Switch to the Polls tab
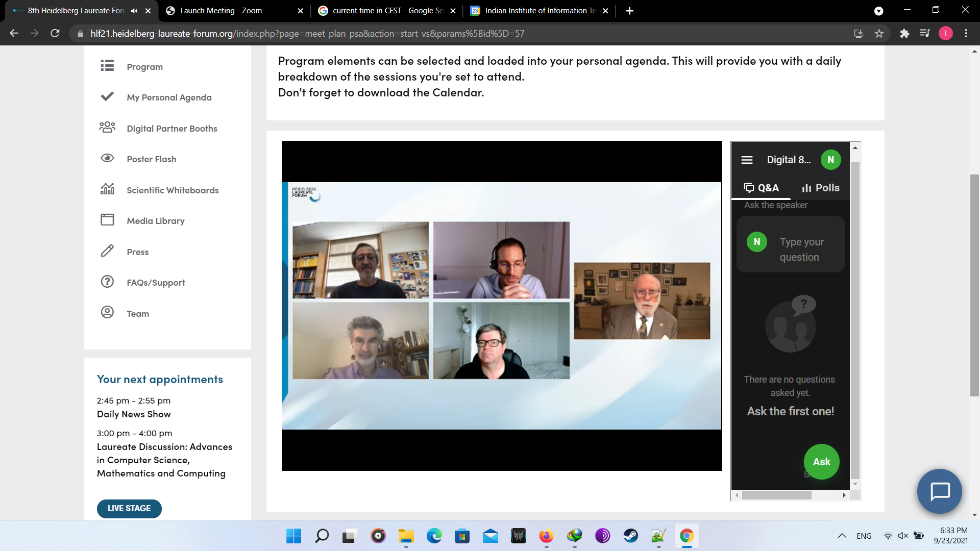The image size is (980, 551). pos(821,188)
